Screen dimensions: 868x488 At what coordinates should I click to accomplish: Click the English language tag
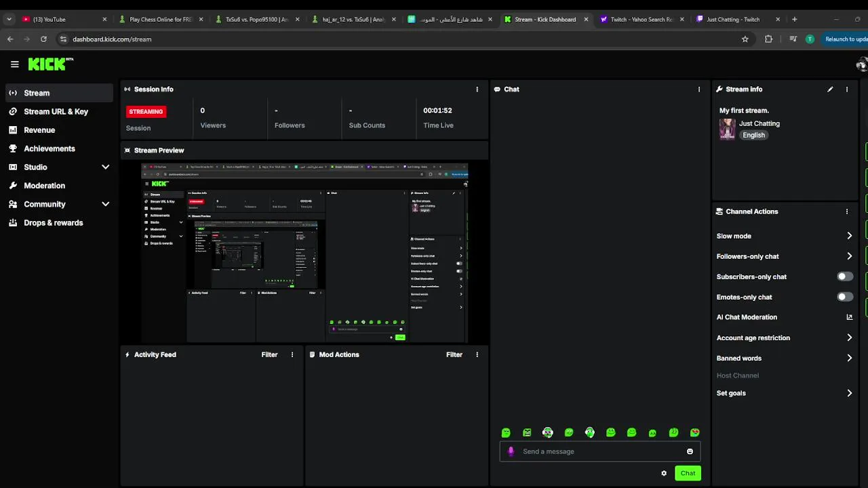[x=753, y=135]
